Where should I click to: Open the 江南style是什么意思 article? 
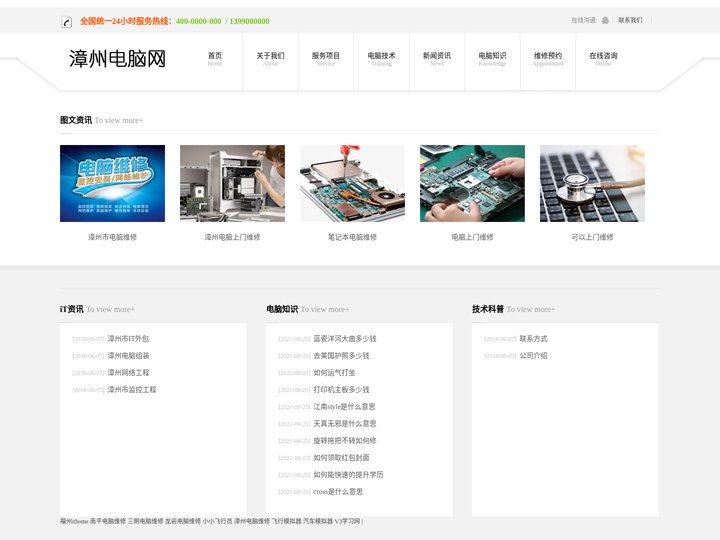tap(344, 406)
